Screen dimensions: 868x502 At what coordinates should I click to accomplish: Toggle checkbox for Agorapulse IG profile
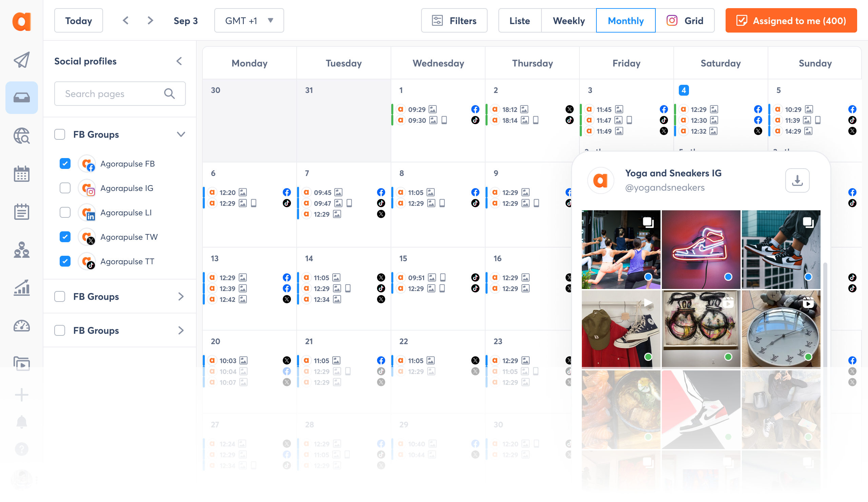coord(65,188)
